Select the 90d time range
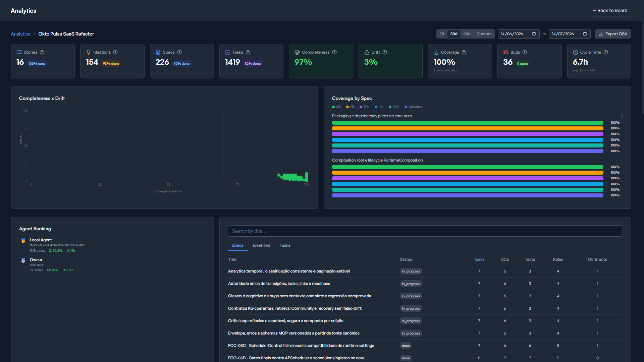This screenshot has width=644, height=362. click(467, 34)
